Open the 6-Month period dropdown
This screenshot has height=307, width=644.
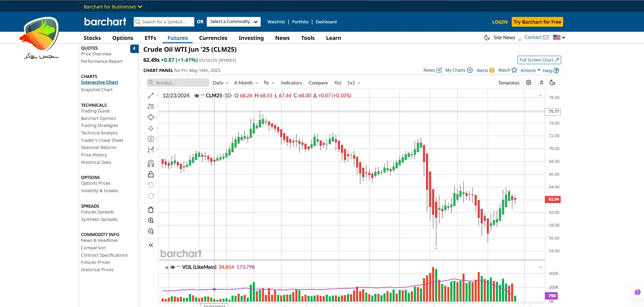pos(246,83)
